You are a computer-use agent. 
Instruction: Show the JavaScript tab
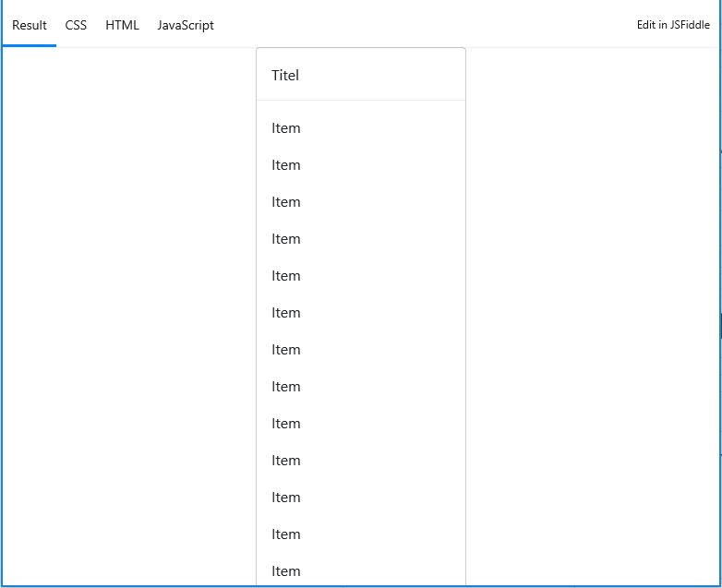(x=186, y=25)
